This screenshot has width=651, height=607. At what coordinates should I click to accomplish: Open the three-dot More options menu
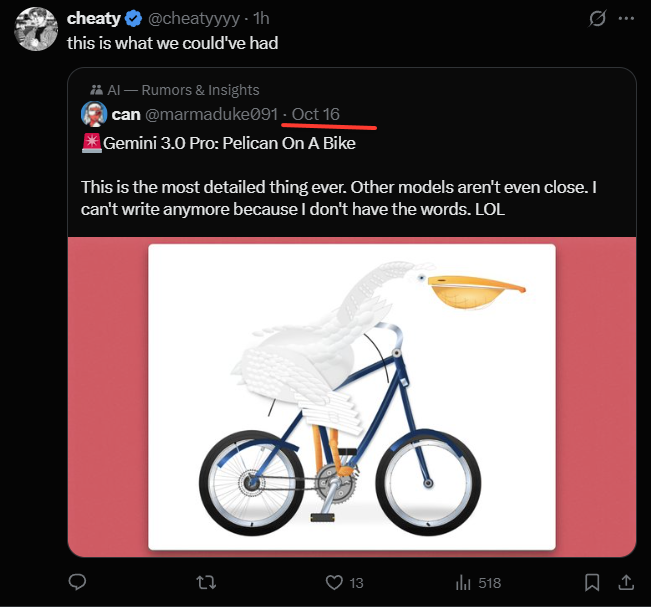[x=627, y=19]
